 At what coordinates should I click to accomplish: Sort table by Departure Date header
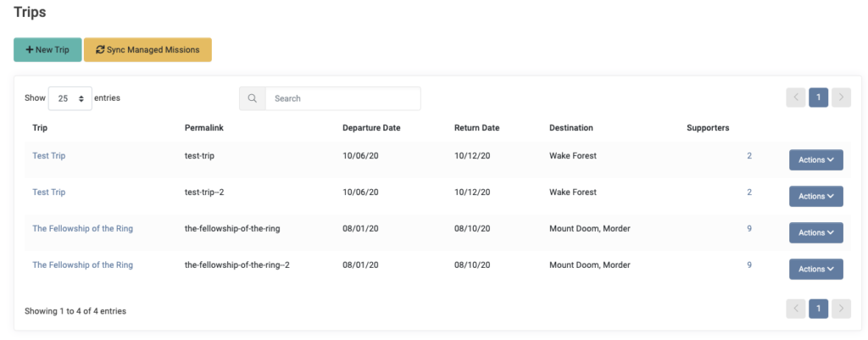pos(371,128)
